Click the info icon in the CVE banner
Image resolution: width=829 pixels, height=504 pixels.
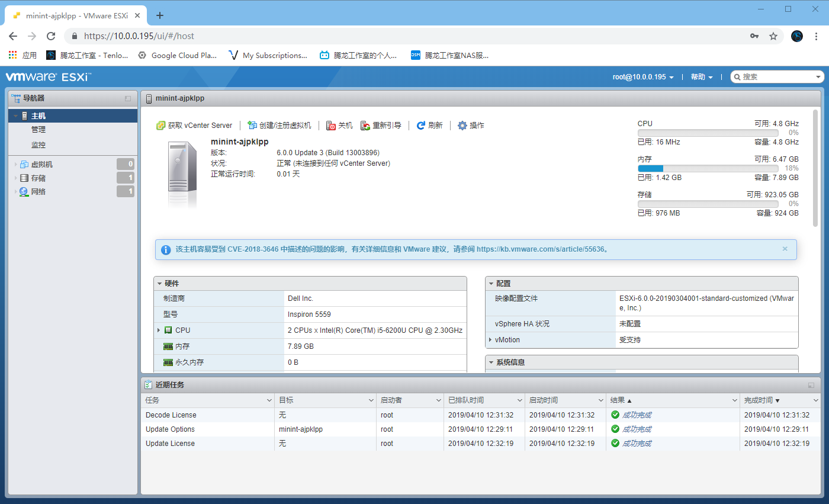(166, 249)
